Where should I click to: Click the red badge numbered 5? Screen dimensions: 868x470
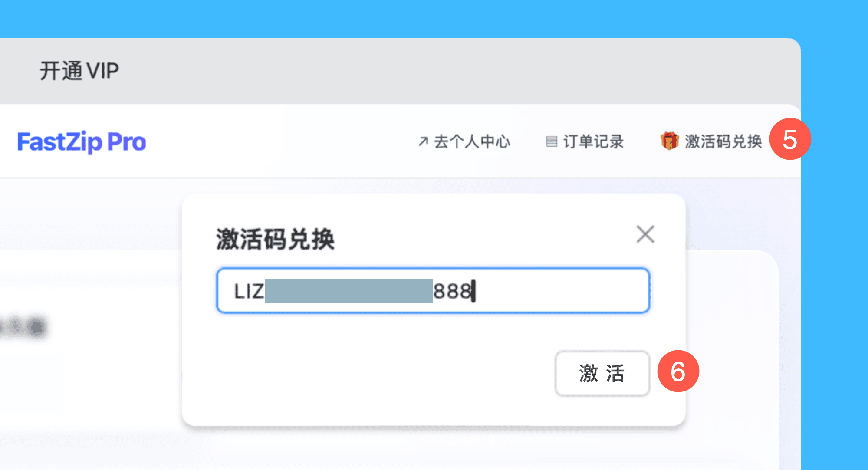click(790, 139)
